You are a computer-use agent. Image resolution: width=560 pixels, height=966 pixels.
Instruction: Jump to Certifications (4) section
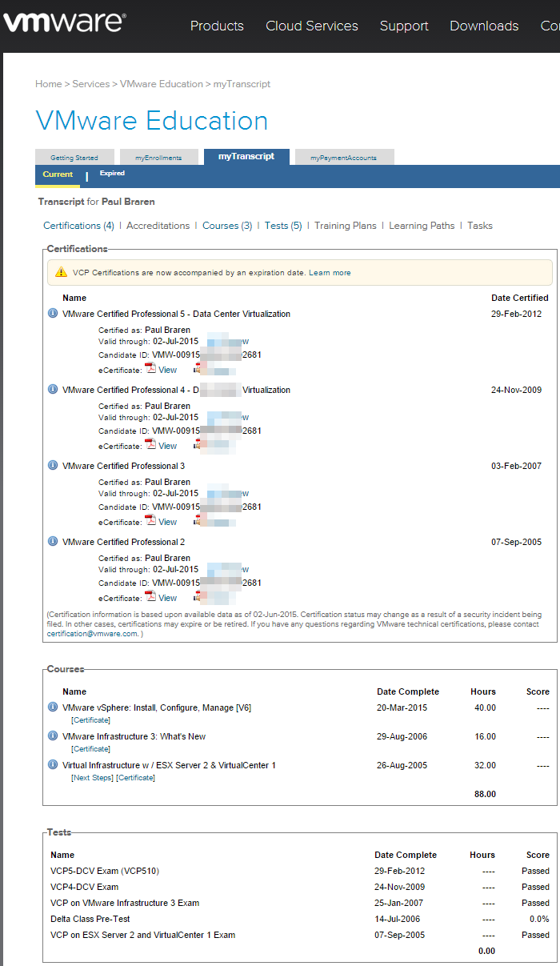click(x=78, y=226)
